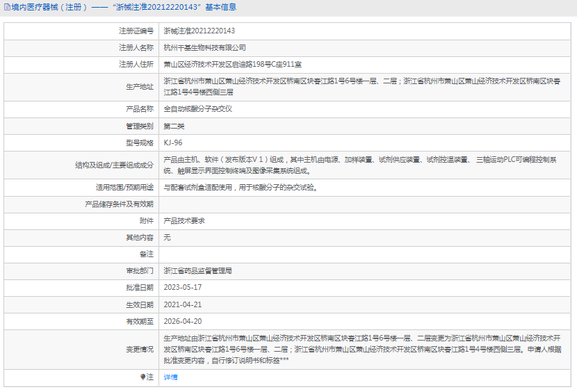Select the 注册证编号 label
This screenshot has height=392, width=577.
[x=136, y=31]
